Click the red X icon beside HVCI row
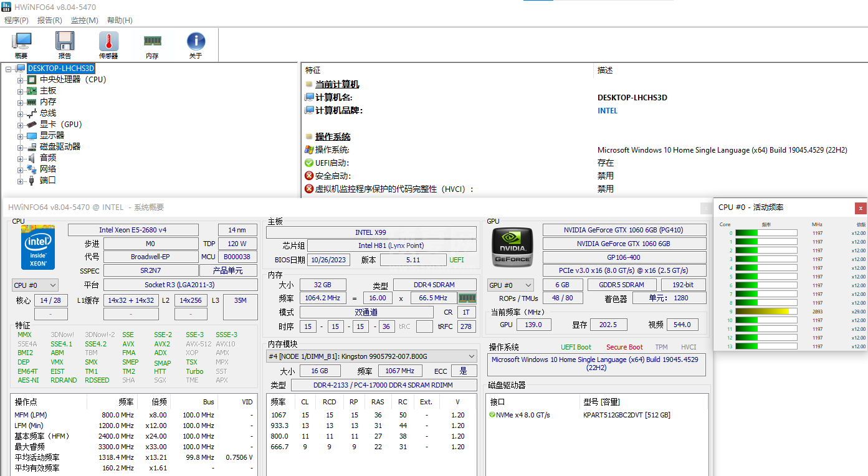 (309, 189)
